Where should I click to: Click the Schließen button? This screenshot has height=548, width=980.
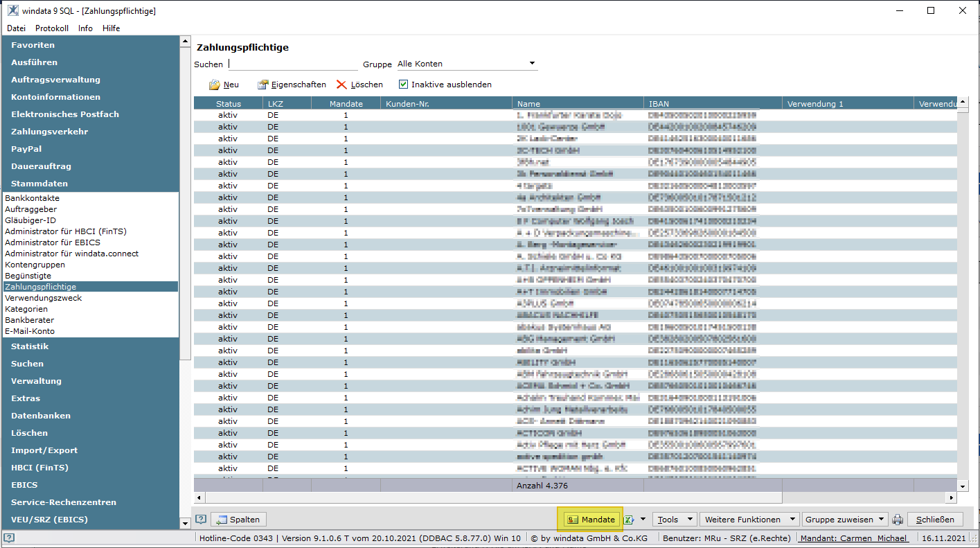point(935,520)
